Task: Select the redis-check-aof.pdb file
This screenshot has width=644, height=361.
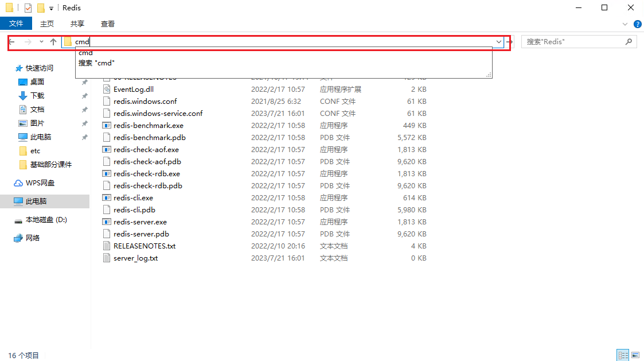Action: point(147,162)
